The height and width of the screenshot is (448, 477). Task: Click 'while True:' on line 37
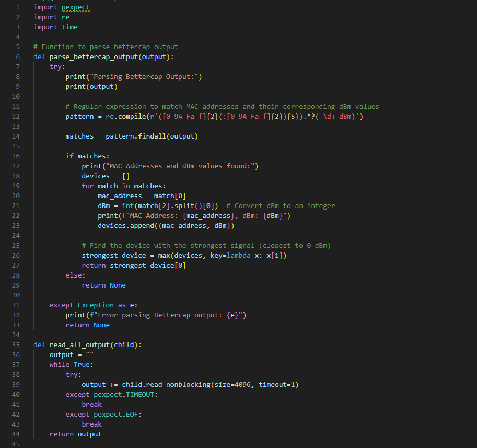point(72,365)
